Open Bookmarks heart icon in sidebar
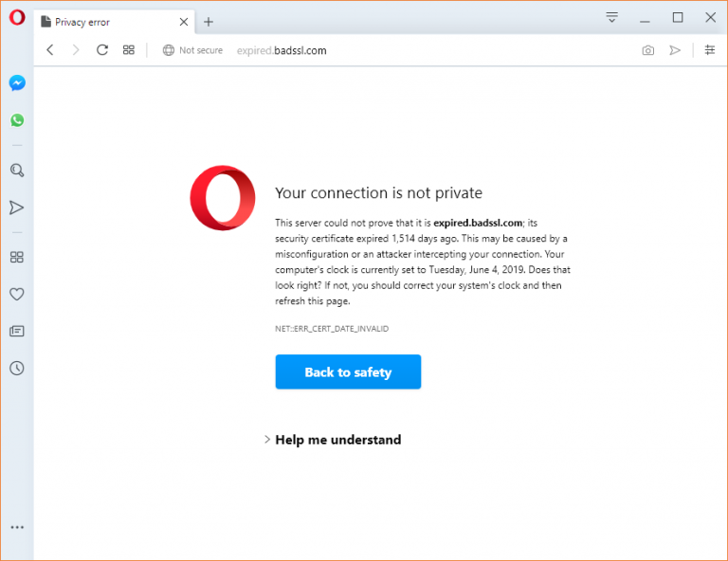 [17, 294]
